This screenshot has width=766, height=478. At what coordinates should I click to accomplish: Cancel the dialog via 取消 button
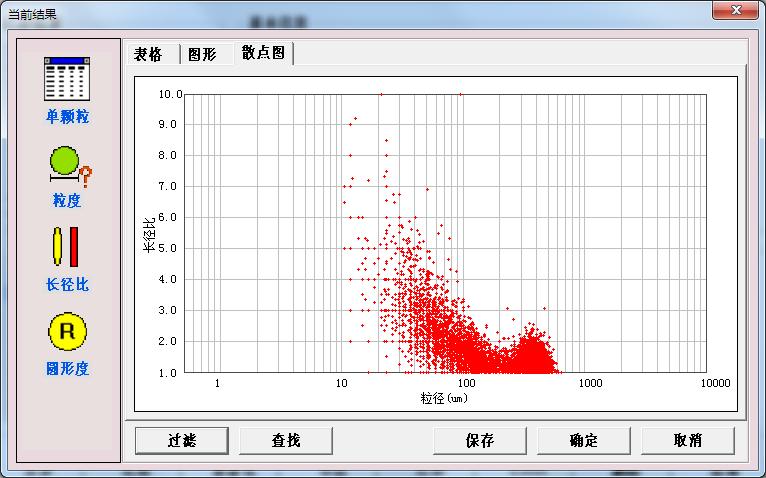pyautogui.click(x=687, y=440)
